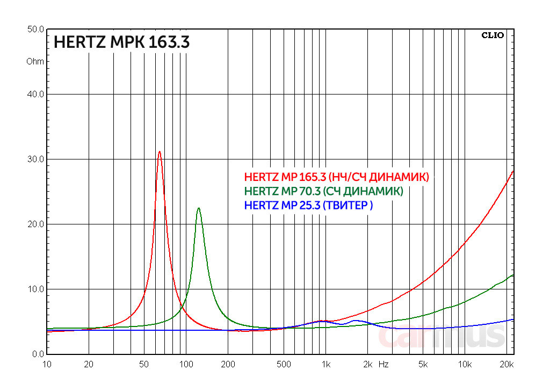Viewport: 550px width, 392px height.
Task: Click the "100" frequency axis label
Action: 186,365
